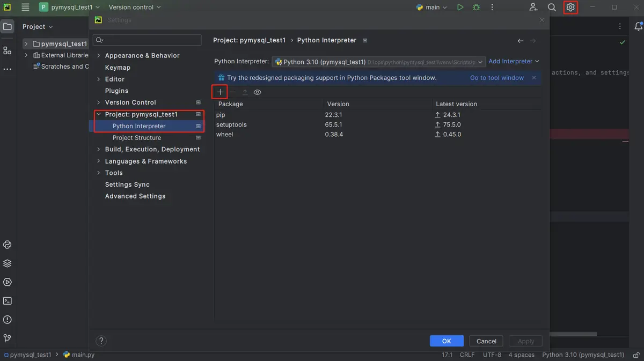Expand External Libraries in Project tree

tap(26, 55)
